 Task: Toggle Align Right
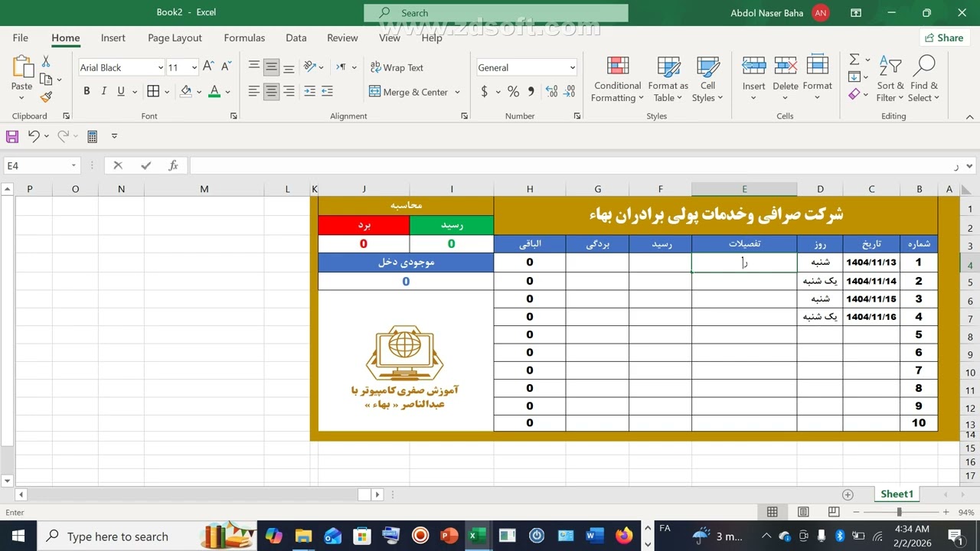click(289, 91)
